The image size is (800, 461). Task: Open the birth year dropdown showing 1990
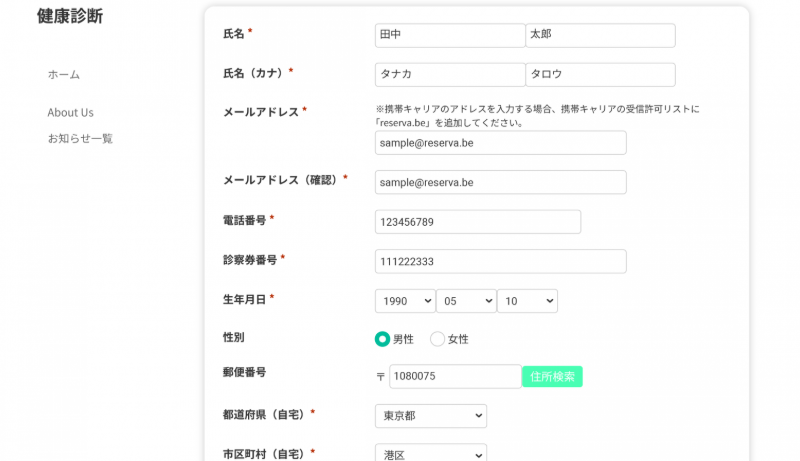(x=405, y=301)
